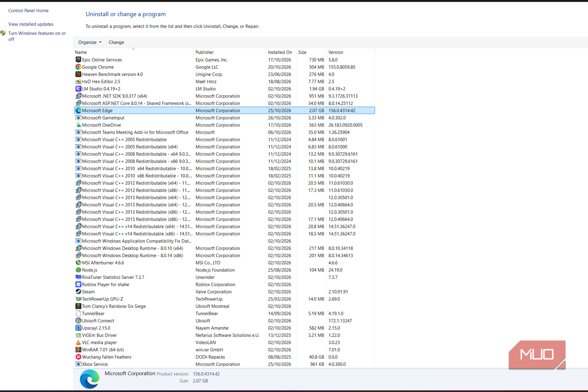Click the LM Studio icon
588x392 pixels.
tap(78, 89)
